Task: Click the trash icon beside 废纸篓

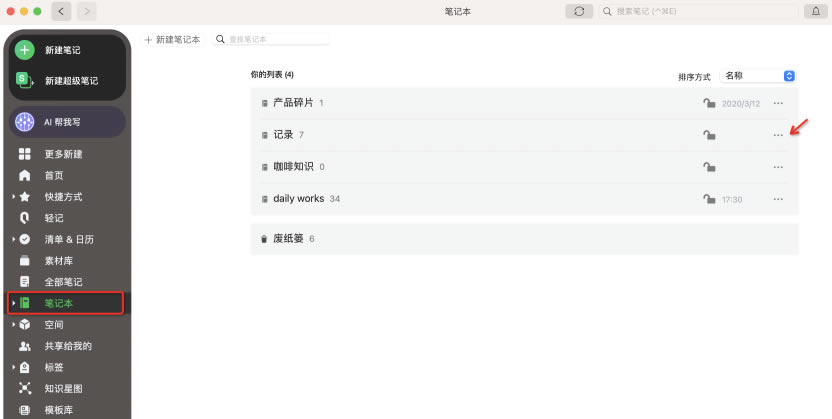Action: [x=264, y=239]
